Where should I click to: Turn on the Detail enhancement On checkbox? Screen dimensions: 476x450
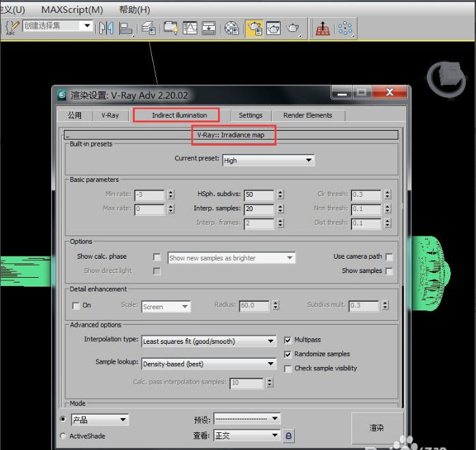[x=76, y=306]
